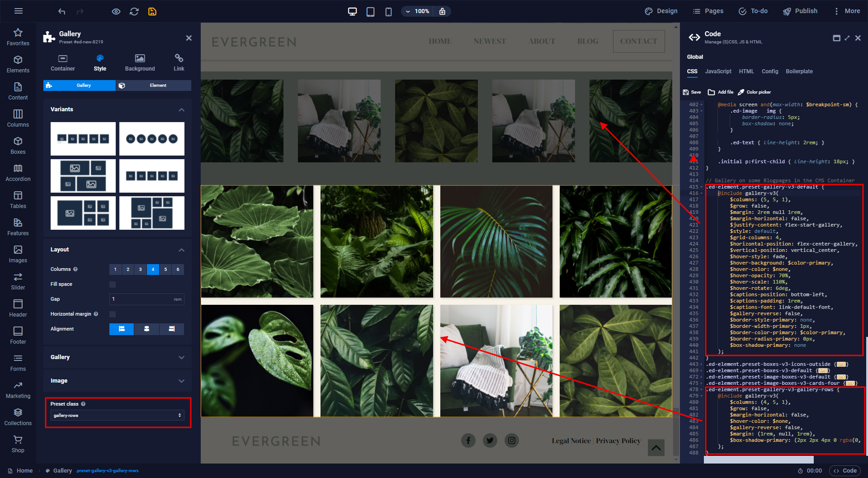The height and width of the screenshot is (478, 868).
Task: Collapse the Variants section
Action: [x=181, y=109]
